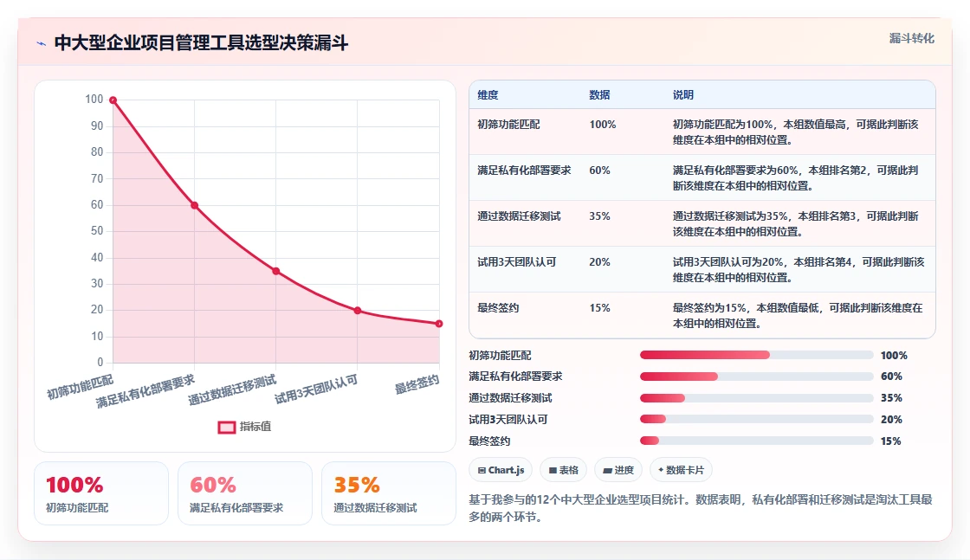970x560 pixels.
Task: Click the 15% label beside the last progress bar
Action: 891,441
